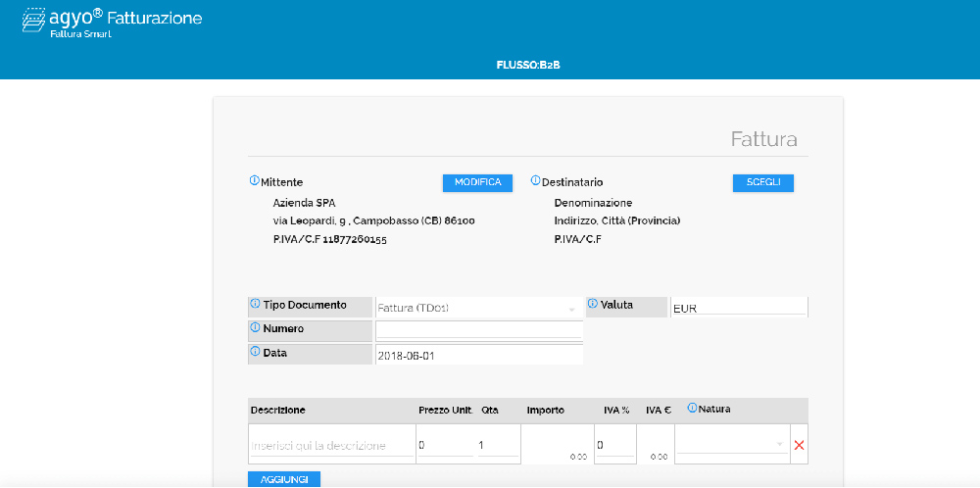Click the Numero field info icon
980x488 pixels.
pos(256,328)
